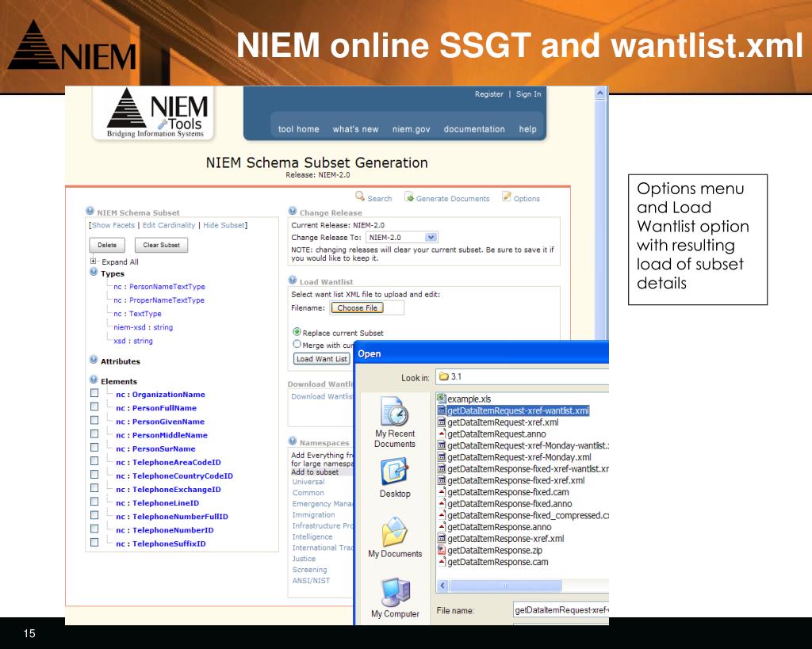Viewport: 812px width, 649px height.
Task: Select Replace current Subset radio button
Action: click(297, 331)
